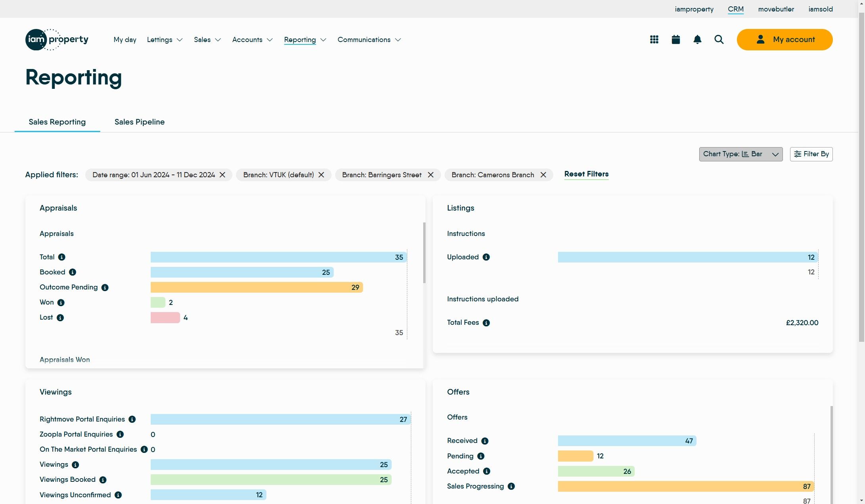Screen dimensions: 865x504
Task: Open the apps grid icon
Action: click(x=654, y=40)
